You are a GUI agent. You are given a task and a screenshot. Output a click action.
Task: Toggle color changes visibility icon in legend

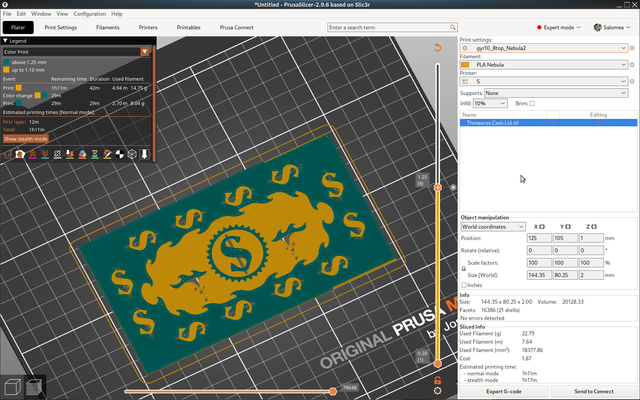coord(82,154)
